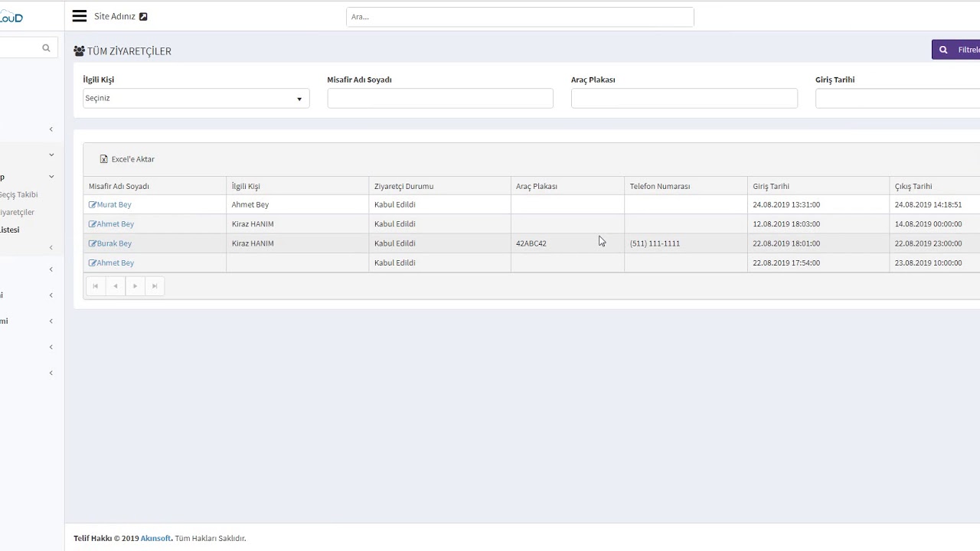Screen dimensions: 980x551
Task: Collapse the sidebar group containing Geçiş Takibi
Action: coord(51,177)
